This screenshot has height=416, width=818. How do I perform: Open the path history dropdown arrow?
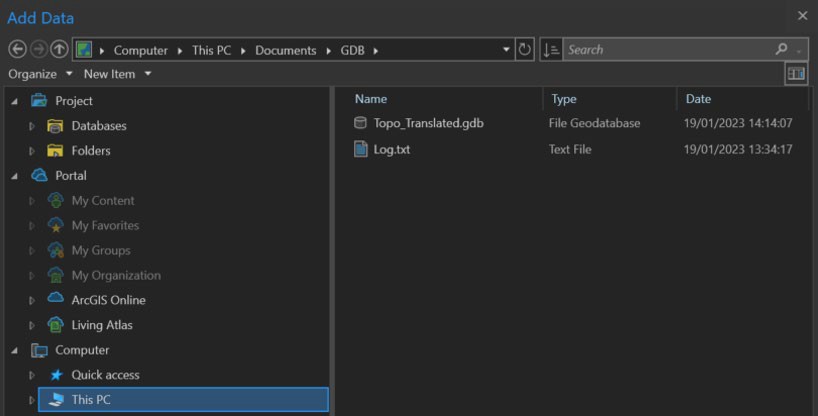tap(506, 50)
